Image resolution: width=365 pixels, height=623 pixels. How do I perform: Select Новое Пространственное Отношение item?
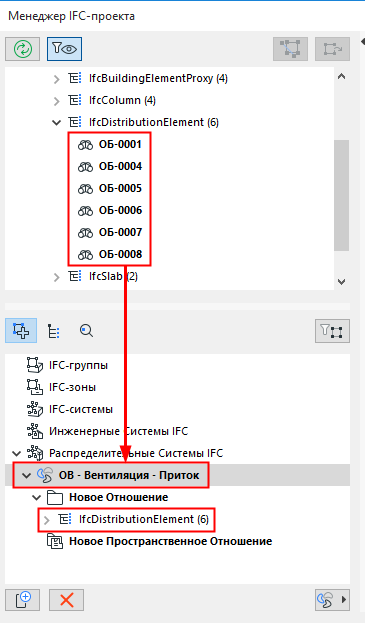[x=170, y=541]
